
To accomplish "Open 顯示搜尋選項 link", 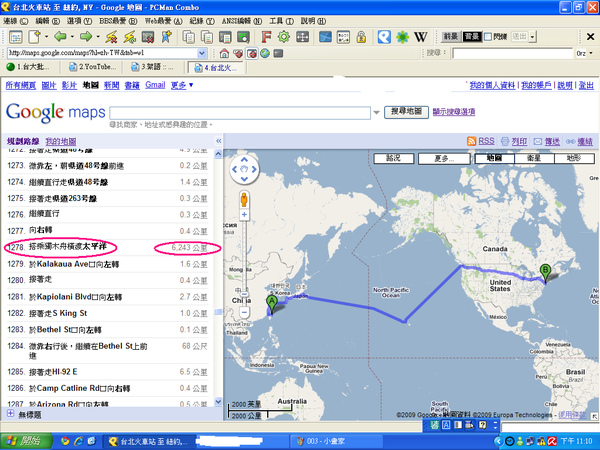I will [x=454, y=112].
